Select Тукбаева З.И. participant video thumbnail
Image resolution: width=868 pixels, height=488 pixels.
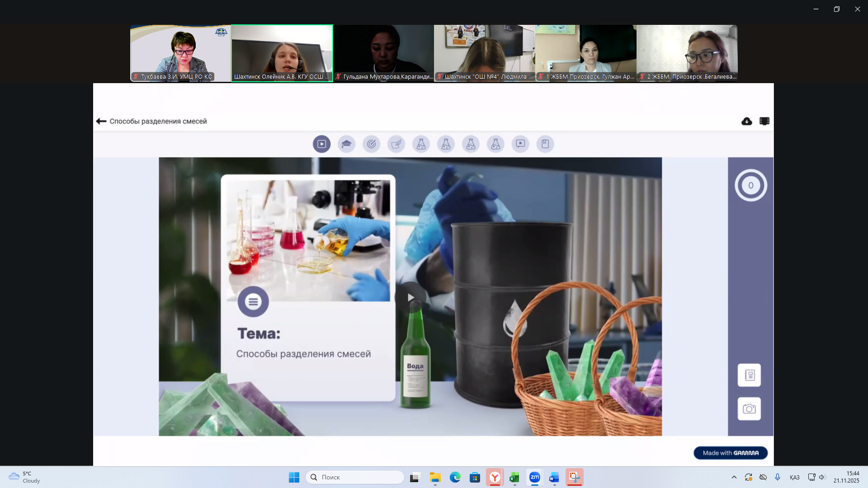(x=180, y=53)
